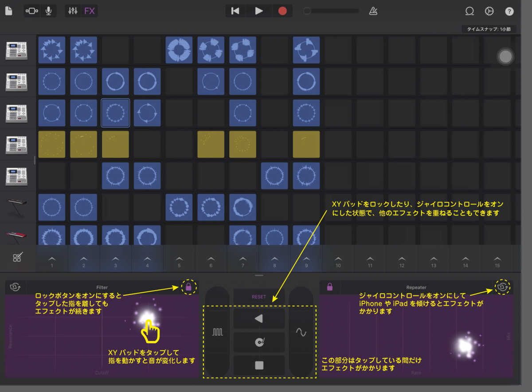Enable gyro control on Filter pad
This screenshot has width=532, height=392.
[x=15, y=287]
